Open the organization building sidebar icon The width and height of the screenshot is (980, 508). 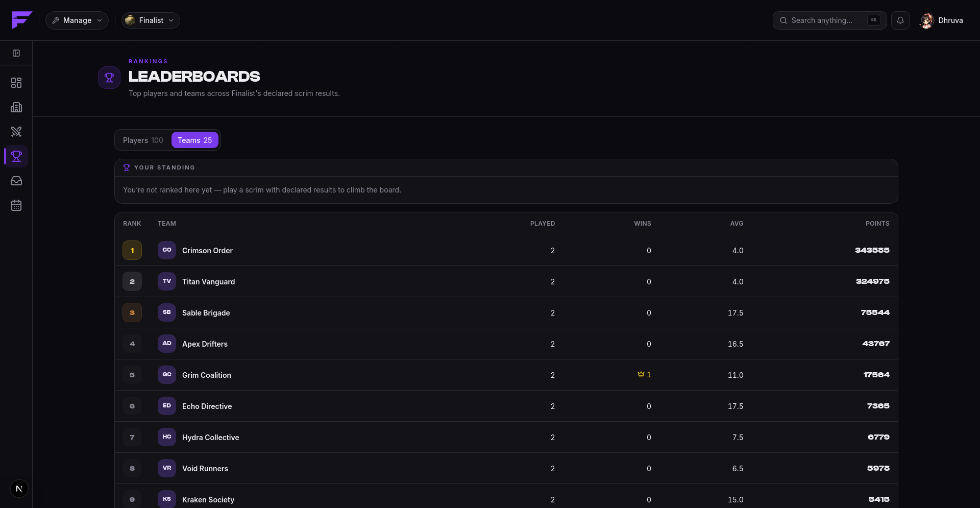(16, 107)
